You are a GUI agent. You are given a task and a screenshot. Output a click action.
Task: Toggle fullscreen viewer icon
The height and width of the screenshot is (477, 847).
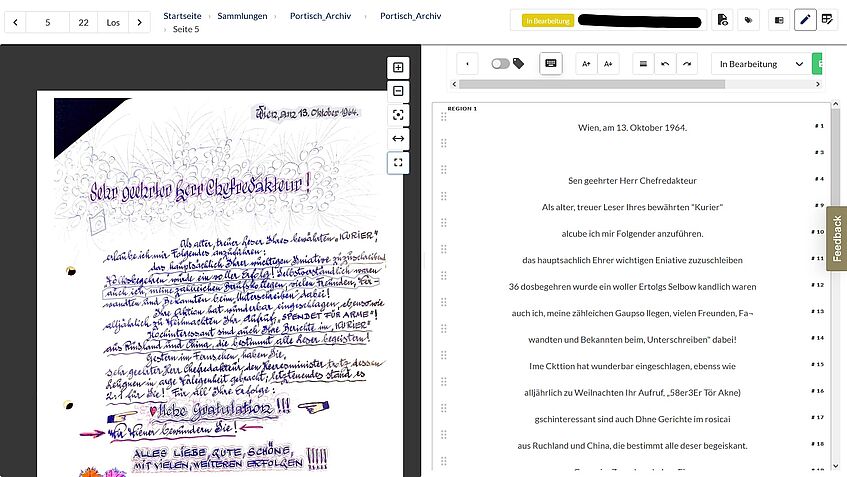click(398, 163)
